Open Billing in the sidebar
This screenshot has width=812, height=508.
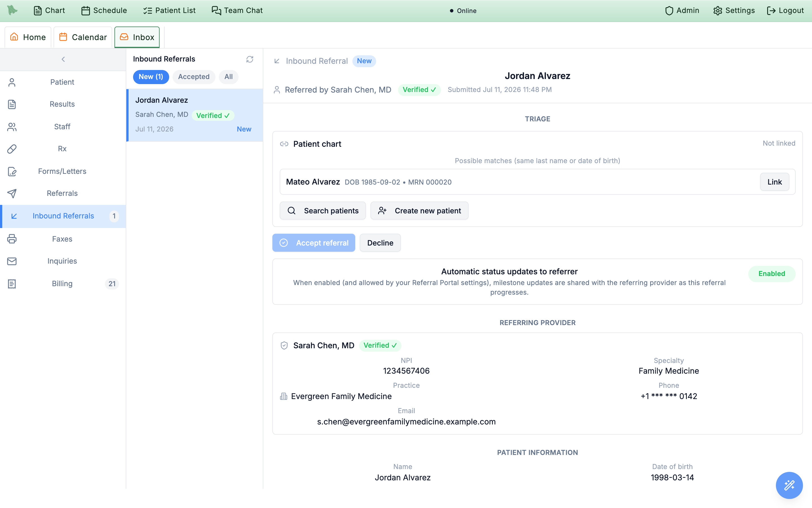[x=63, y=284]
